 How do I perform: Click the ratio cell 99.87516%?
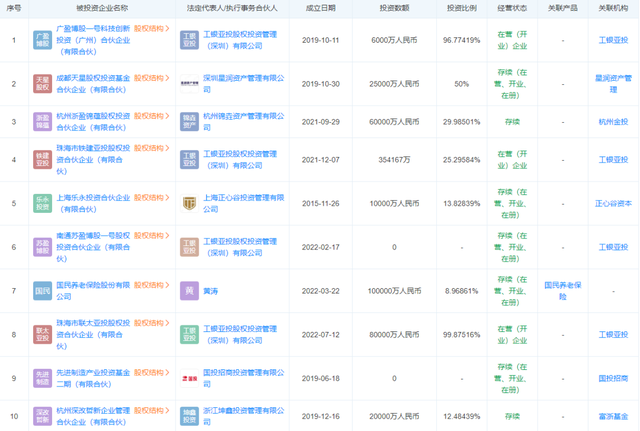462,334
